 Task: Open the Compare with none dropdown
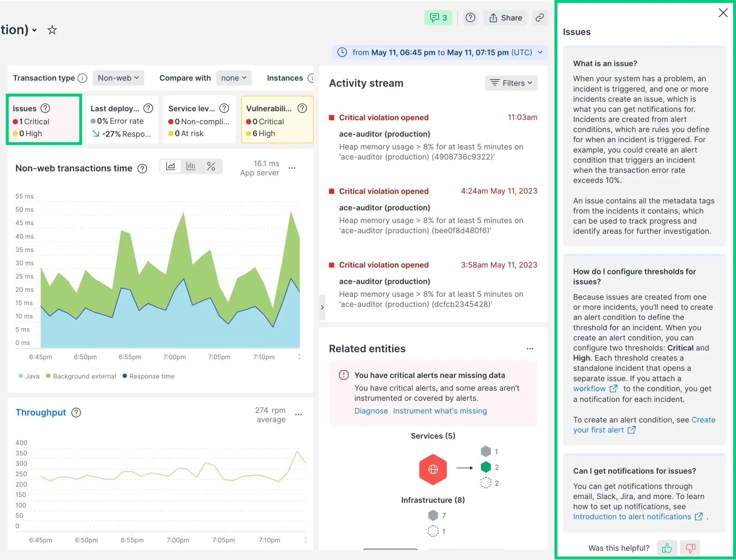(233, 78)
